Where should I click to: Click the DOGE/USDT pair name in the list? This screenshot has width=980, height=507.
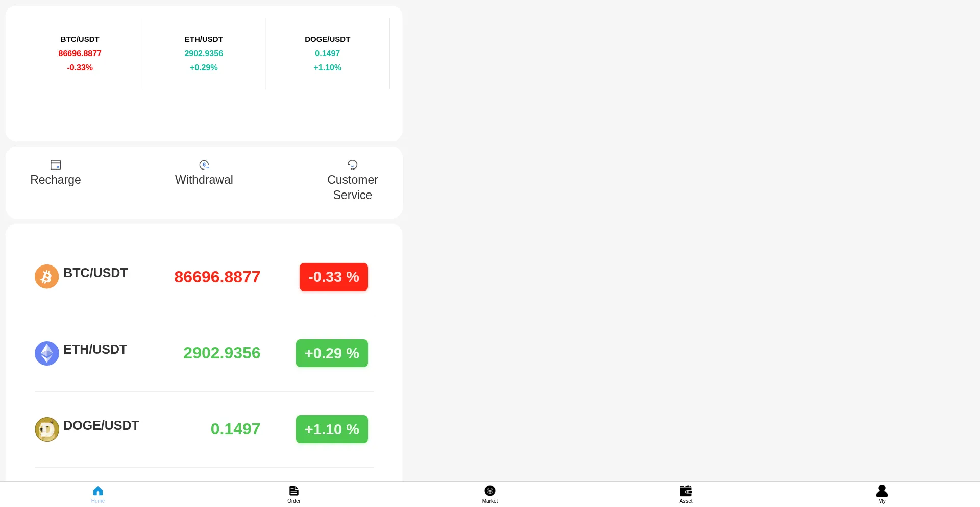pyautogui.click(x=101, y=426)
